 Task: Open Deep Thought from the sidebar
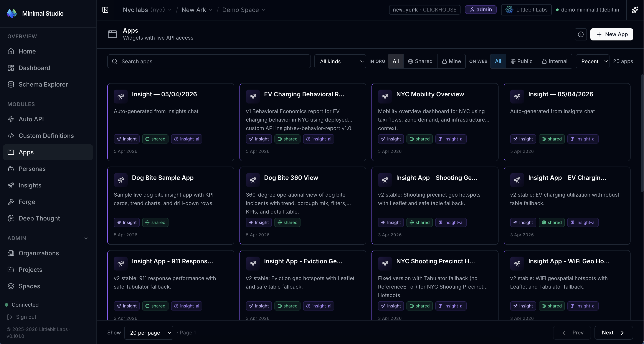click(39, 218)
